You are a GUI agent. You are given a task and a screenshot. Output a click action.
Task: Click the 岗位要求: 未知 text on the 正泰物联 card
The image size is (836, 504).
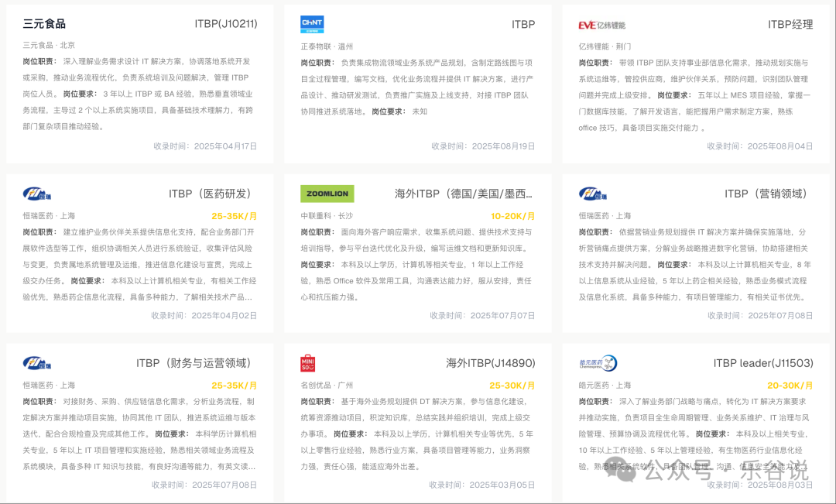tap(399, 111)
